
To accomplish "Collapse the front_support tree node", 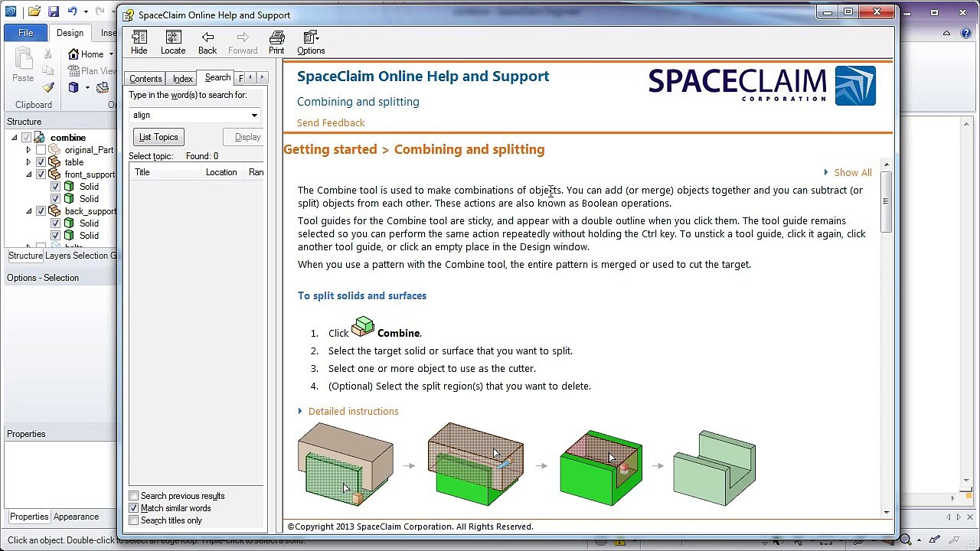I will click(x=29, y=174).
